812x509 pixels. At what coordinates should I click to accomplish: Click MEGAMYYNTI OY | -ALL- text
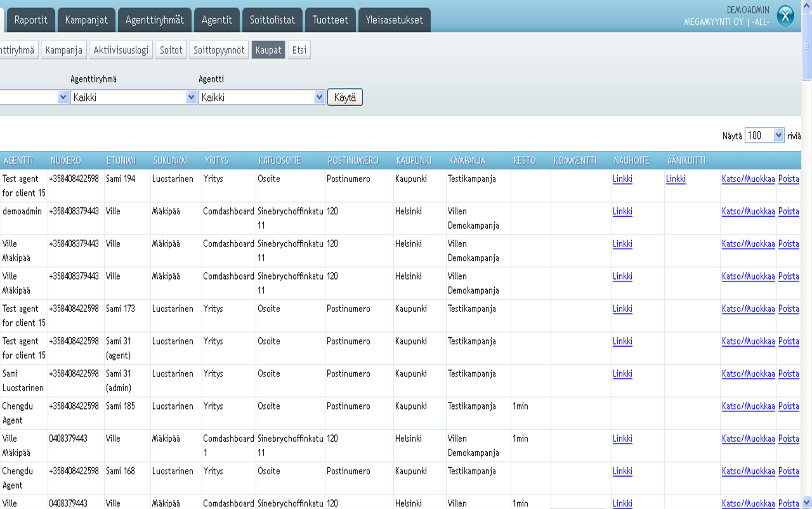click(726, 22)
